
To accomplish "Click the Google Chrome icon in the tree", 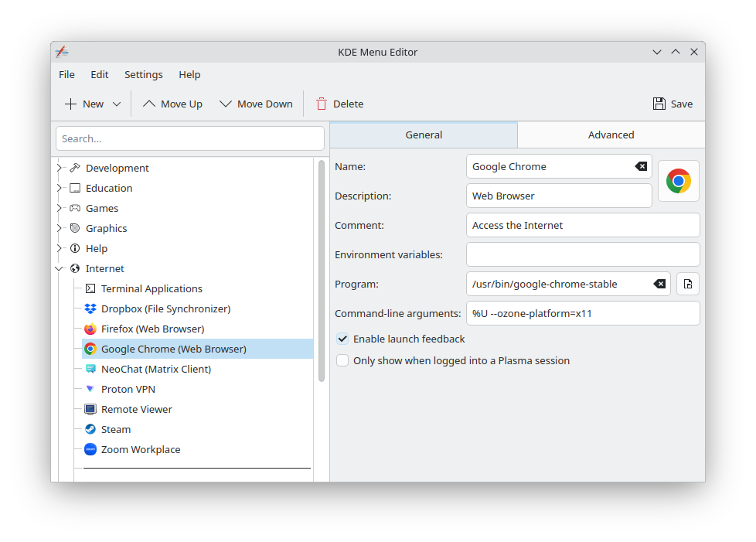I will (x=90, y=349).
